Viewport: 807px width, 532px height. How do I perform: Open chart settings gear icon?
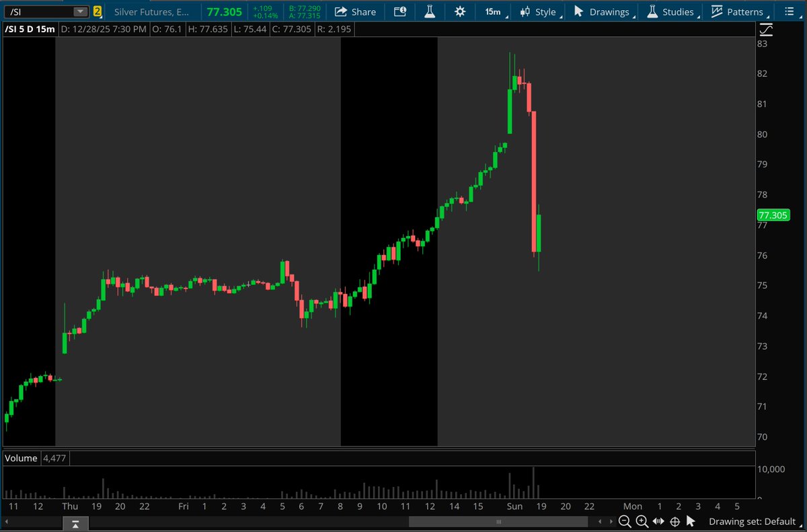[x=460, y=11]
